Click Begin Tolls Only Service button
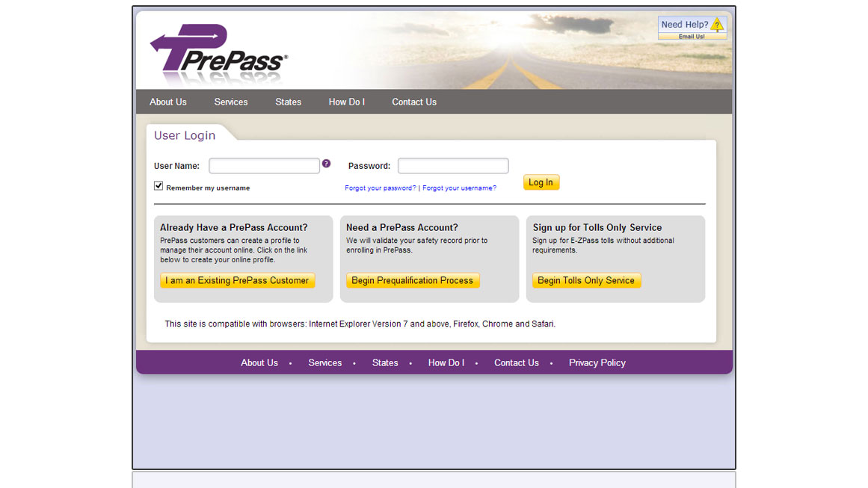This screenshot has width=868, height=488. pos(586,281)
